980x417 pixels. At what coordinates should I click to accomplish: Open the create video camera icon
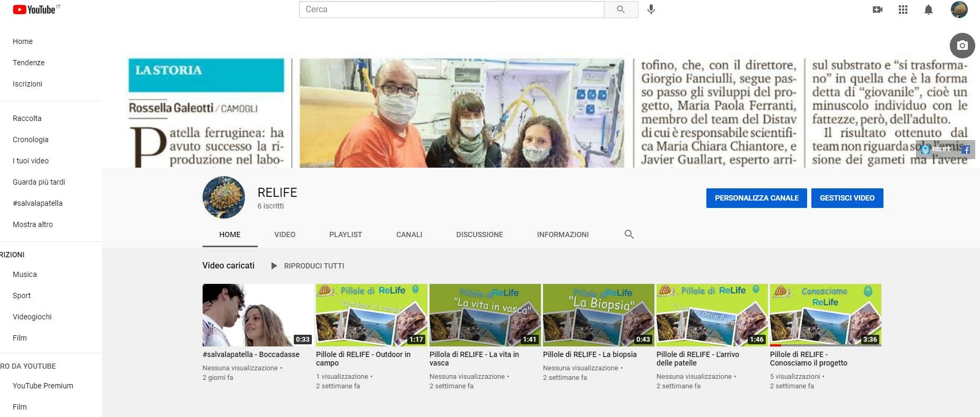878,10
